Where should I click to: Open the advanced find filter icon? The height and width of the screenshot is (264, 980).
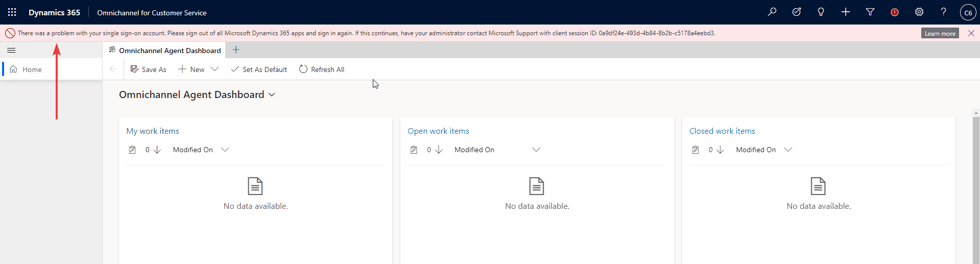coord(870,12)
